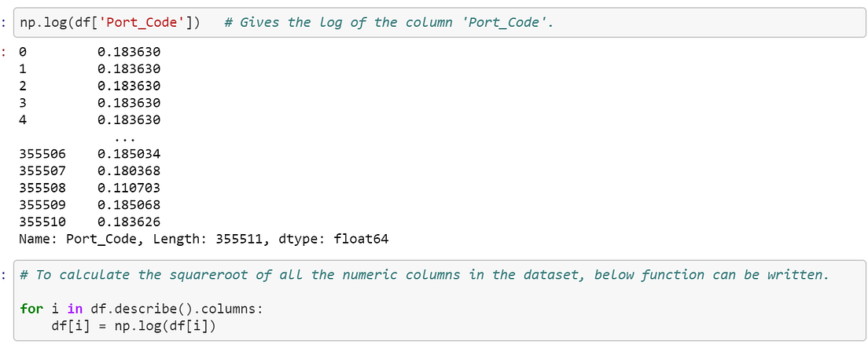This screenshot has height=359, width=868.
Task: Click the squareroot comment line in second cell
Action: 424,275
